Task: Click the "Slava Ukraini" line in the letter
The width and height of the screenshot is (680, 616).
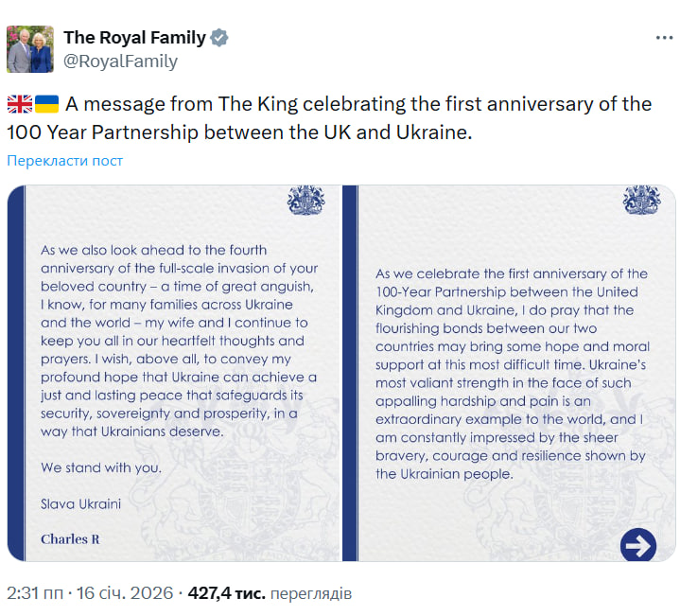Action: (x=80, y=503)
